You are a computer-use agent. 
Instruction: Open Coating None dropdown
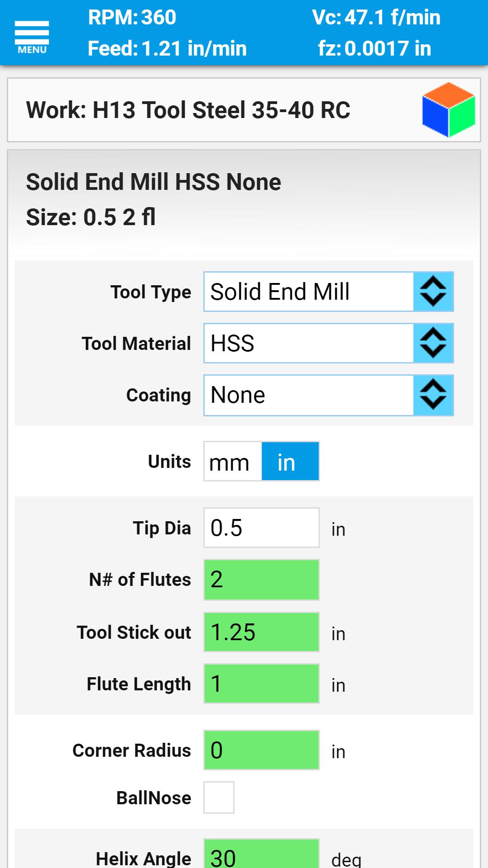(309, 395)
